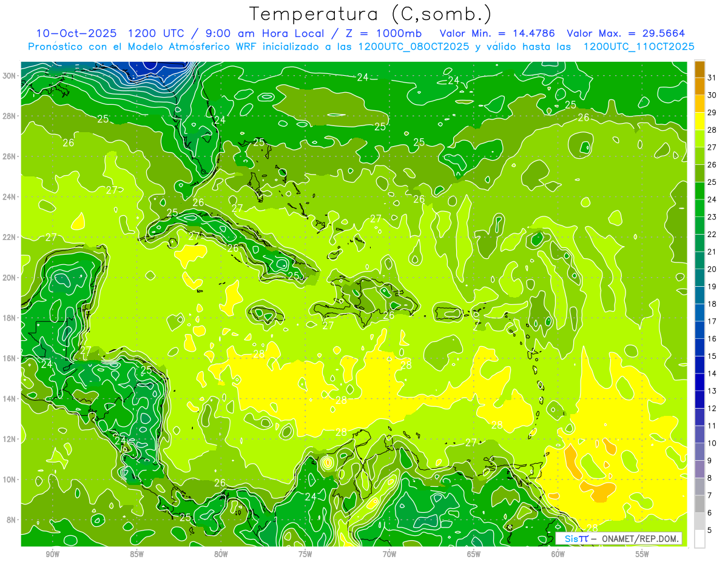This screenshot has width=728, height=562.
Task: Click the 8N latitude axis label
Action: (12, 520)
